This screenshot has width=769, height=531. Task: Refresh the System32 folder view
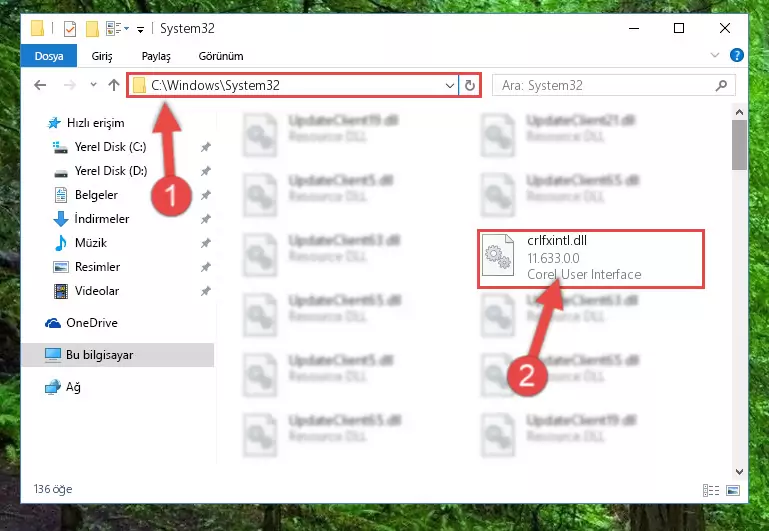pyautogui.click(x=470, y=86)
